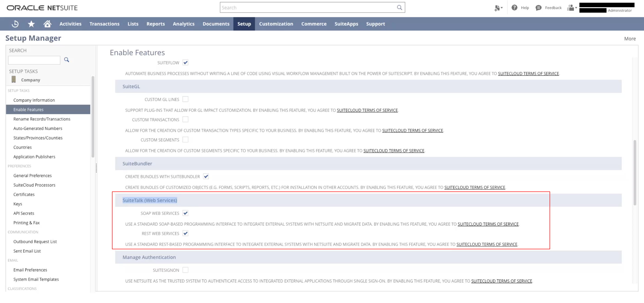Open the Company Information setup task
The height and width of the screenshot is (303, 644).
point(34,100)
